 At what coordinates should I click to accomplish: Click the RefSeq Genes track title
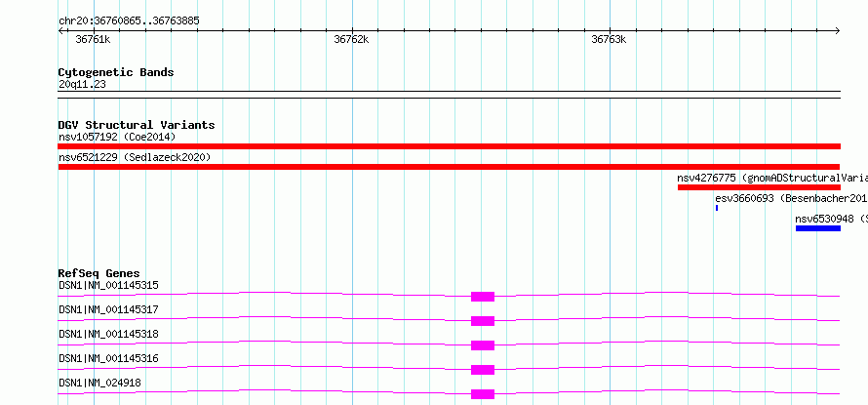click(99, 273)
